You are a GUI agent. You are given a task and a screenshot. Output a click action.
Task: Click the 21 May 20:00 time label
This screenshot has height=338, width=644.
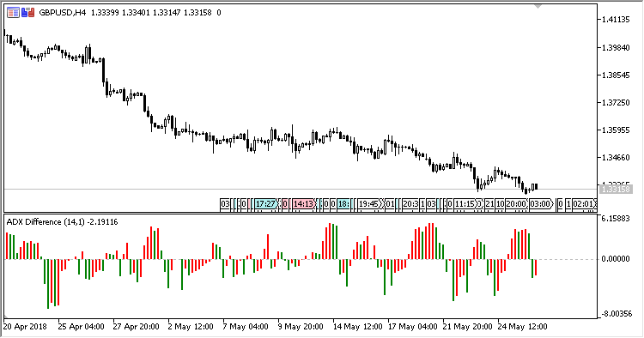point(467,327)
